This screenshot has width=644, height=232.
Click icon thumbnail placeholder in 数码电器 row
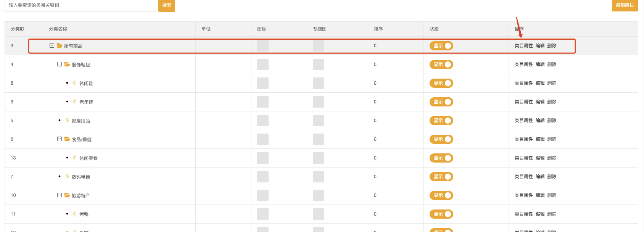point(263,177)
